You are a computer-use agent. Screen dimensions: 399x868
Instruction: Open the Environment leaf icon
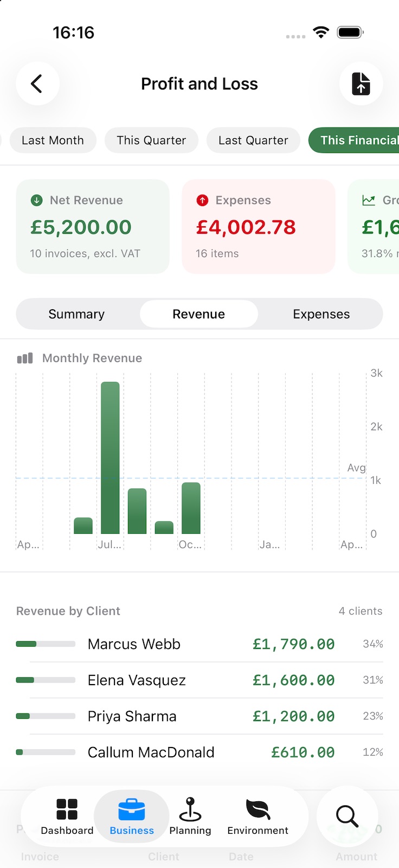point(258,809)
